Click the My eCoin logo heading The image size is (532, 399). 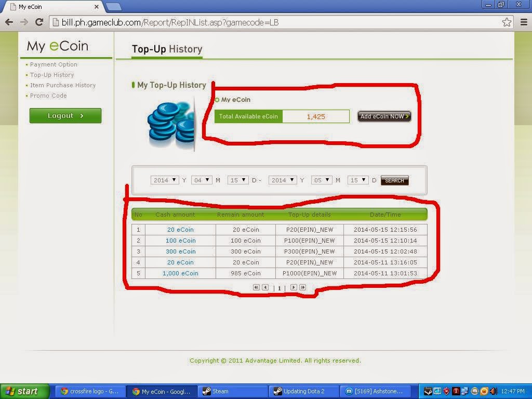pos(58,46)
